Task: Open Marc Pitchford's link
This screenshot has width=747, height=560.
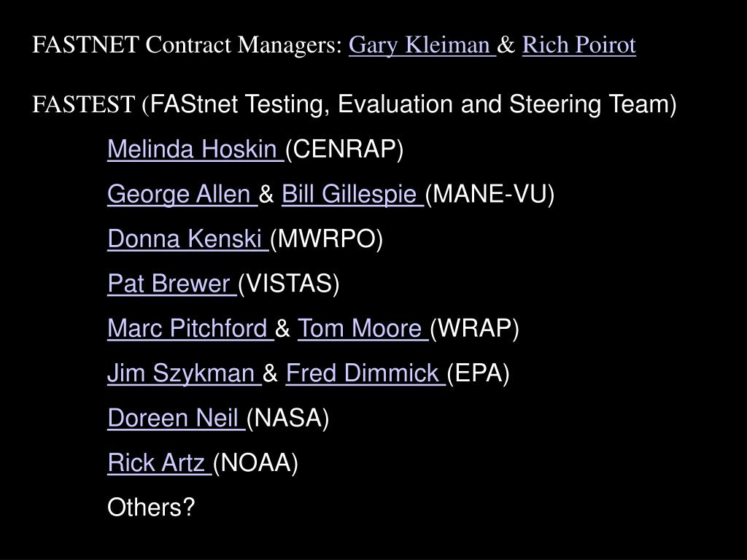Action: 190,328
